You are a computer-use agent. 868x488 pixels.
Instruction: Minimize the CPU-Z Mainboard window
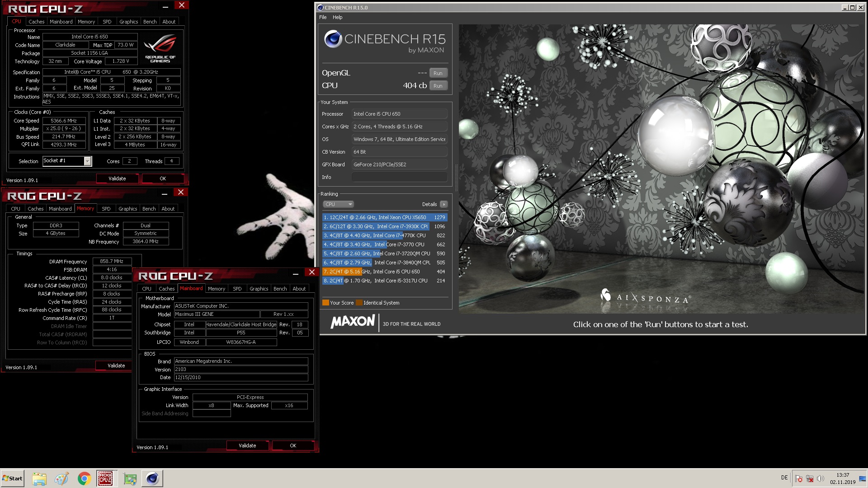(295, 272)
